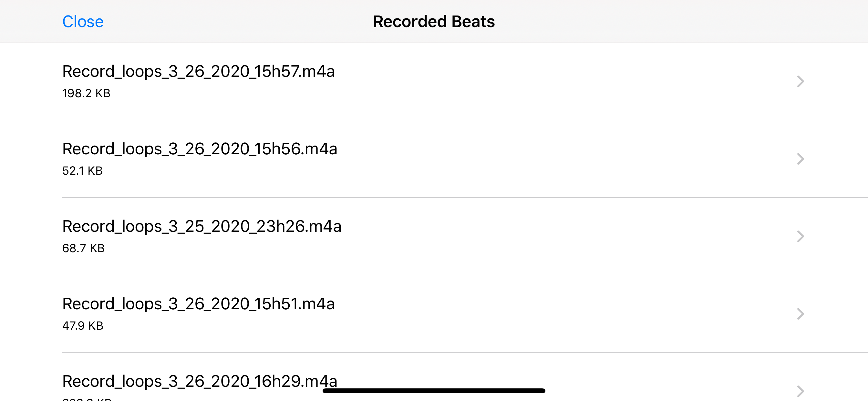Close the Recorded Beats screen

click(x=83, y=21)
